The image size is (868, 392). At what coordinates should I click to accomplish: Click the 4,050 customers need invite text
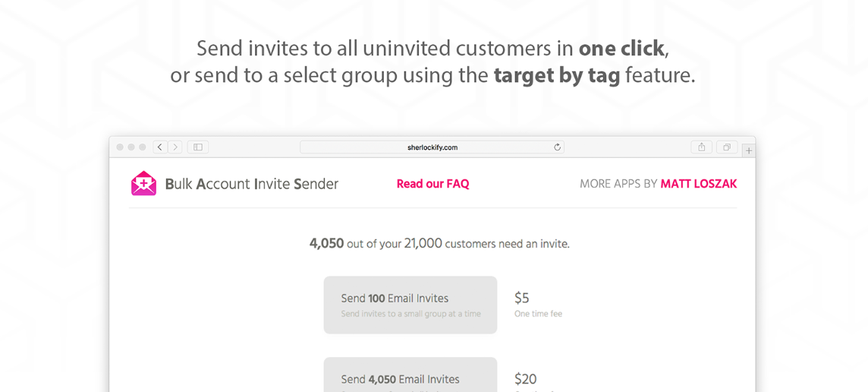coord(439,244)
